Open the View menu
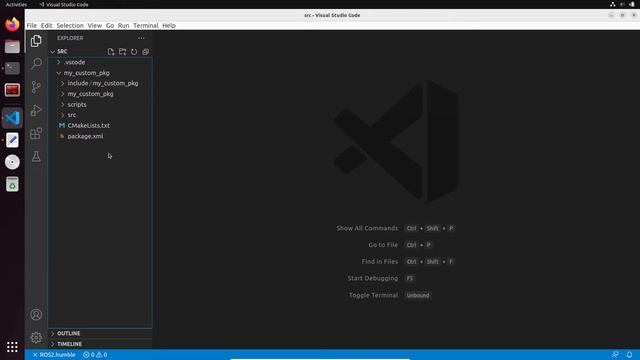The height and width of the screenshot is (360, 640). click(x=95, y=25)
